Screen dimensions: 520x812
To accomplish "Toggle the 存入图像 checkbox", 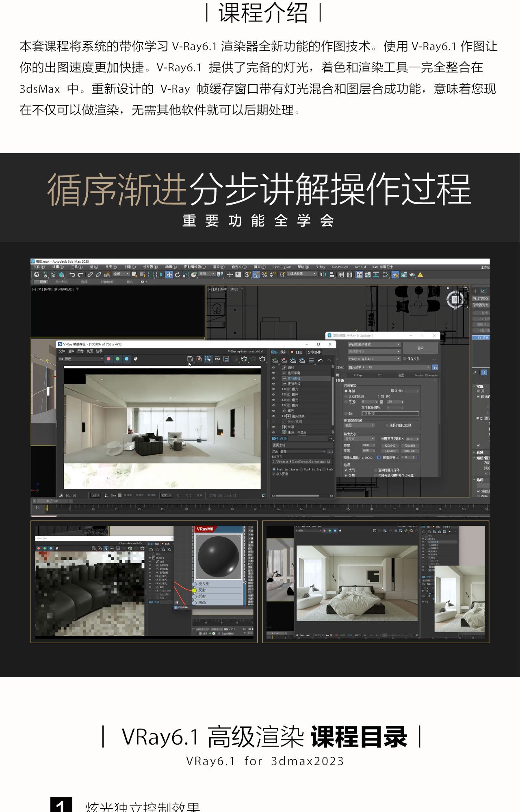I will click(x=274, y=474).
